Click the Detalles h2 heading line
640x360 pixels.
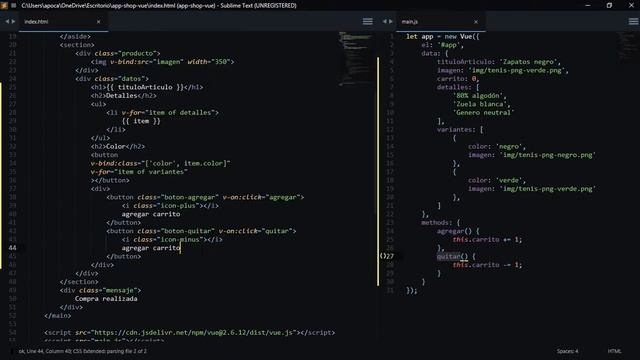tap(124, 96)
